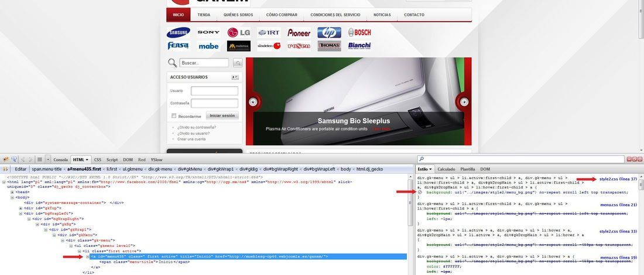The image size is (644, 275).
Task: Expand the head node
Action: 12,192
